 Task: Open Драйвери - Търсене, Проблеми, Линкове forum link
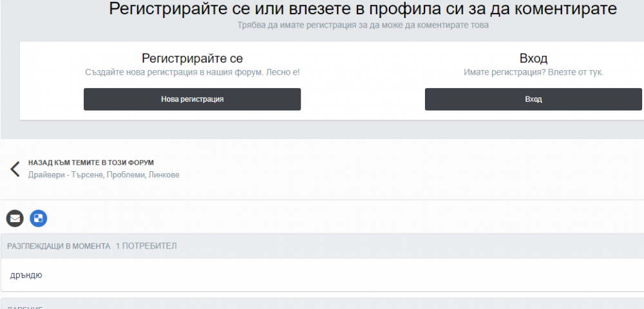104,175
